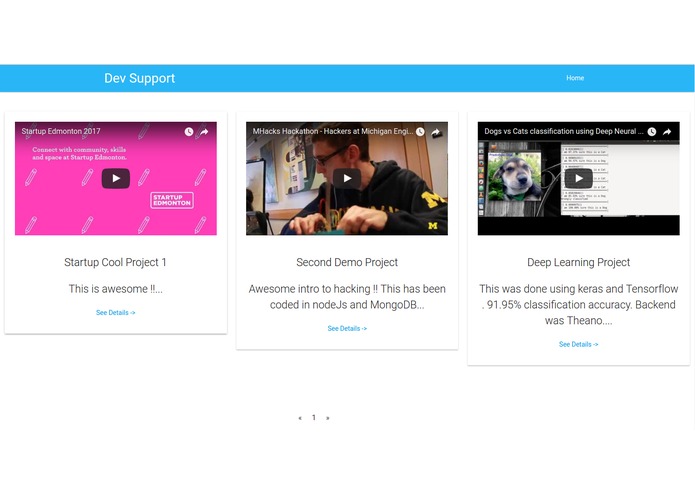
Task: Click the keras and Tensorflow description text
Action: pyautogui.click(x=578, y=305)
